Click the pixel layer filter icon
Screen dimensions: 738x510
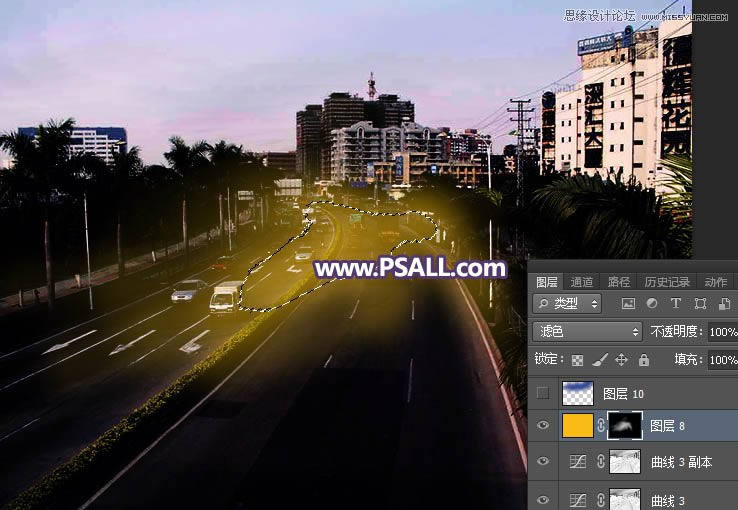tap(628, 303)
